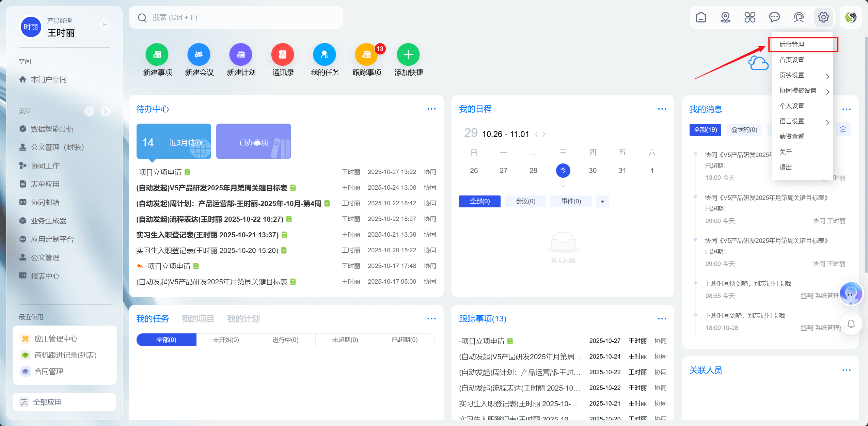Select 个人设置 from settings menu

pyautogui.click(x=803, y=106)
